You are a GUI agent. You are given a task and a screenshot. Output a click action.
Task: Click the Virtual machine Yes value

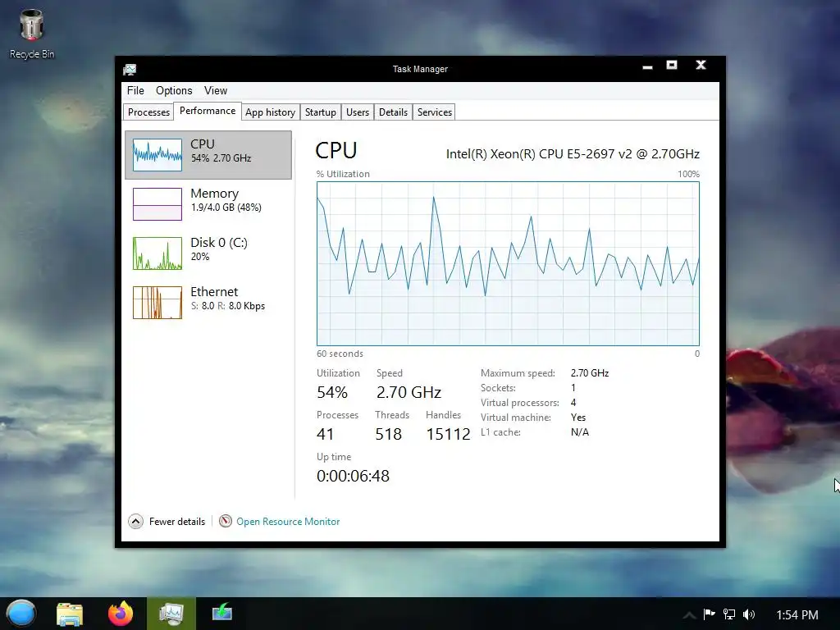(x=578, y=418)
